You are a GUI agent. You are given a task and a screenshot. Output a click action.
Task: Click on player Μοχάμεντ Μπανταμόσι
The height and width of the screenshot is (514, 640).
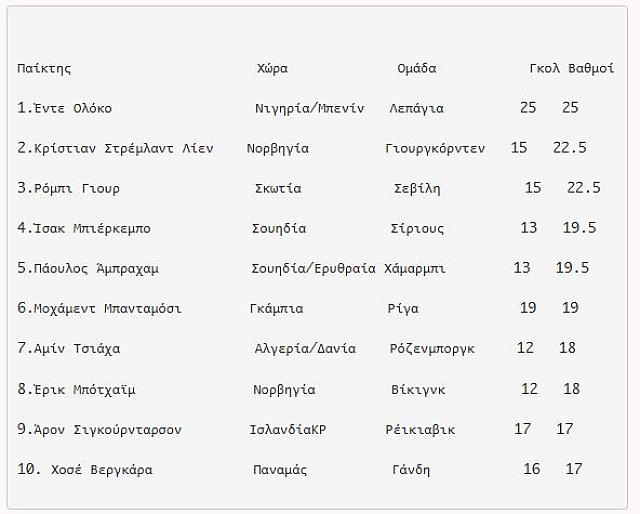107,308
